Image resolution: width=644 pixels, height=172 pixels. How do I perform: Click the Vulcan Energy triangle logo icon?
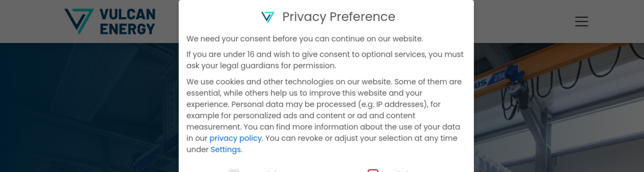click(x=79, y=21)
